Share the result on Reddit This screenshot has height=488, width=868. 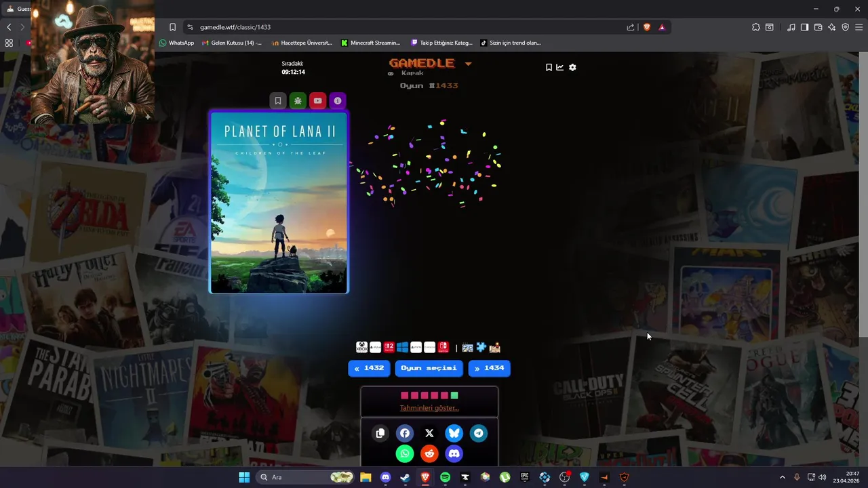click(x=429, y=453)
